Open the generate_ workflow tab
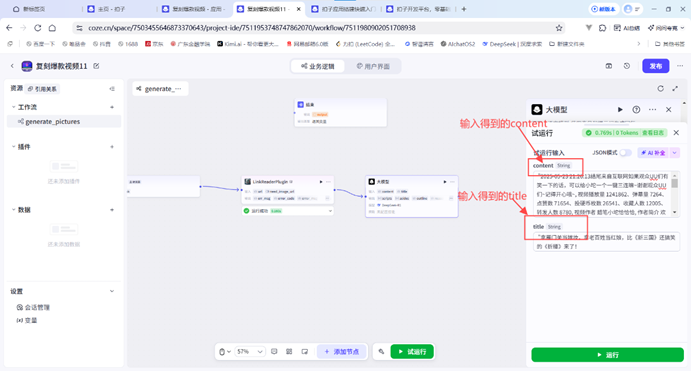The width and height of the screenshot is (691, 371). (160, 89)
